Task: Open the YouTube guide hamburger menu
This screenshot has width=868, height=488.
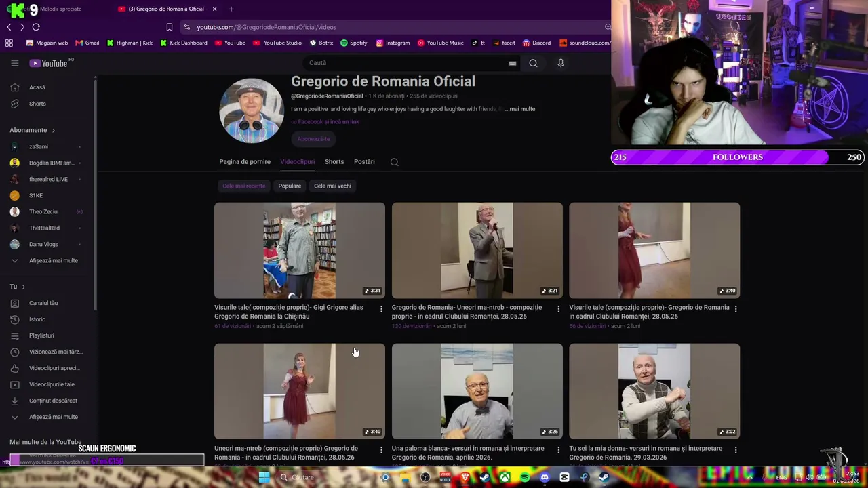Action: pos(14,63)
